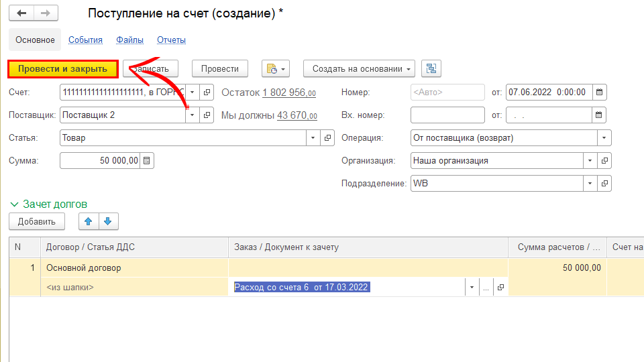Click into the Вх. номер input field
This screenshot has width=644, height=362.
coord(447,115)
